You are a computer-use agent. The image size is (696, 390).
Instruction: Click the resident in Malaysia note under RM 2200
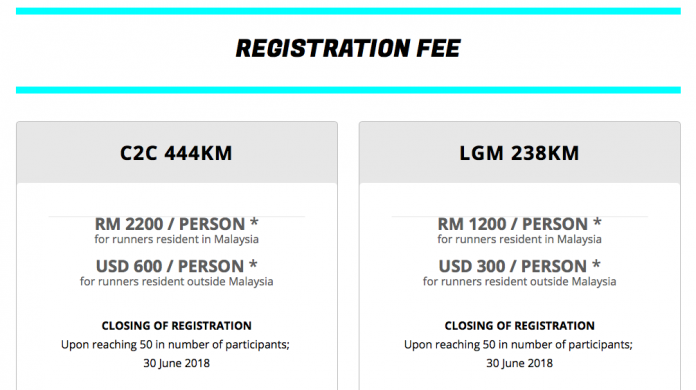[x=176, y=240]
